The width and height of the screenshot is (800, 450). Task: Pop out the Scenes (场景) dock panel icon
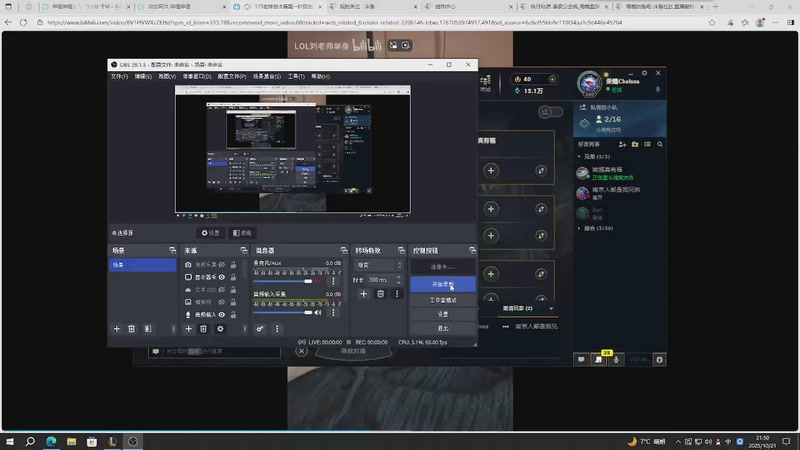coord(172,251)
